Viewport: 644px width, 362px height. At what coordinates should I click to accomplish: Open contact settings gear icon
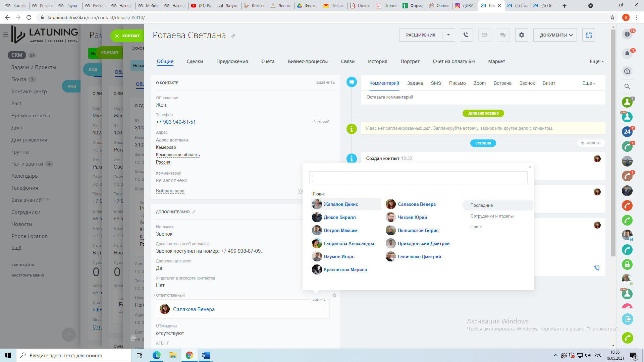coord(521,35)
